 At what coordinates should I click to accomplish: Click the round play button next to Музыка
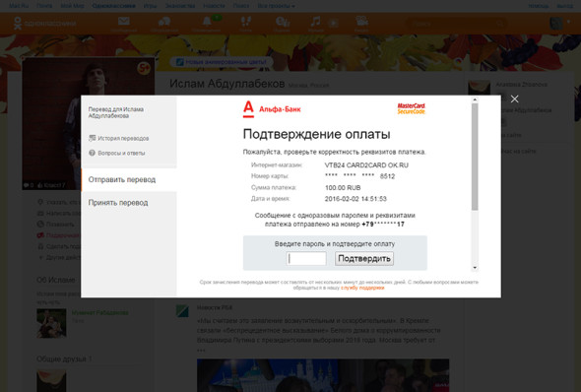click(x=334, y=23)
